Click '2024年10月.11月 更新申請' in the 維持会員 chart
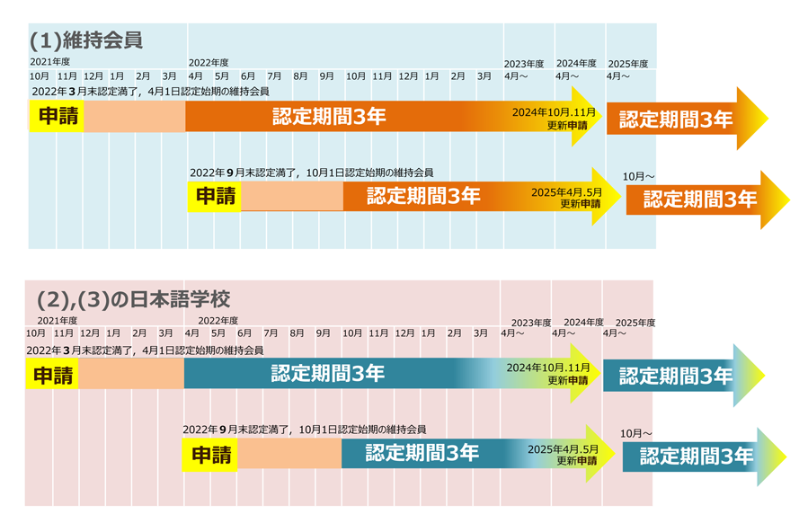799x532 pixels. click(x=554, y=119)
